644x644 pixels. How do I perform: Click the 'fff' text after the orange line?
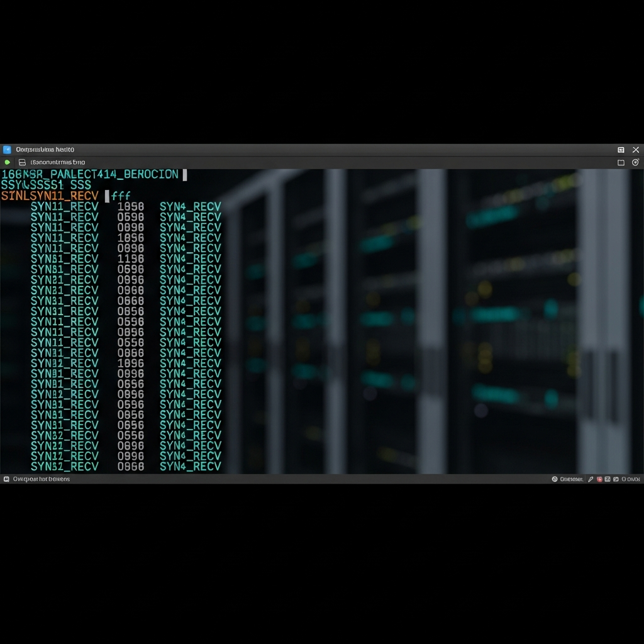point(121,196)
